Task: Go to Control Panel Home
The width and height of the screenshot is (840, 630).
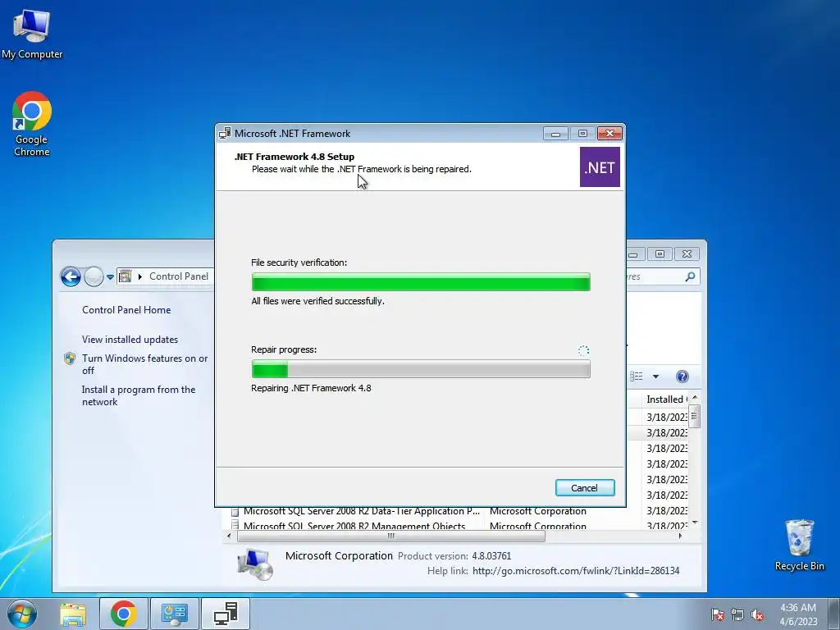Action: (x=126, y=309)
